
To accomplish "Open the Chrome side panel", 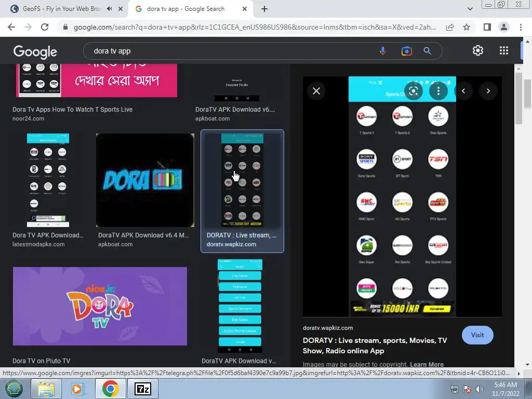I will pyautogui.click(x=487, y=27).
